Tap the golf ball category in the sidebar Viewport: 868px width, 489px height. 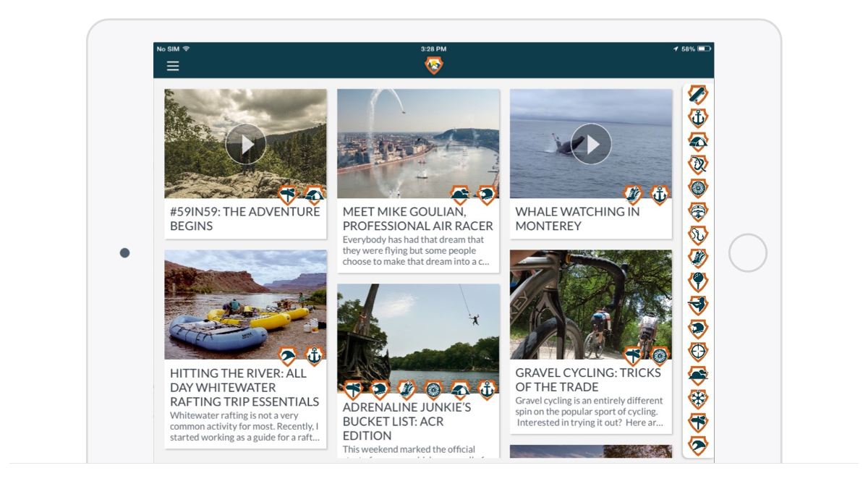698,281
